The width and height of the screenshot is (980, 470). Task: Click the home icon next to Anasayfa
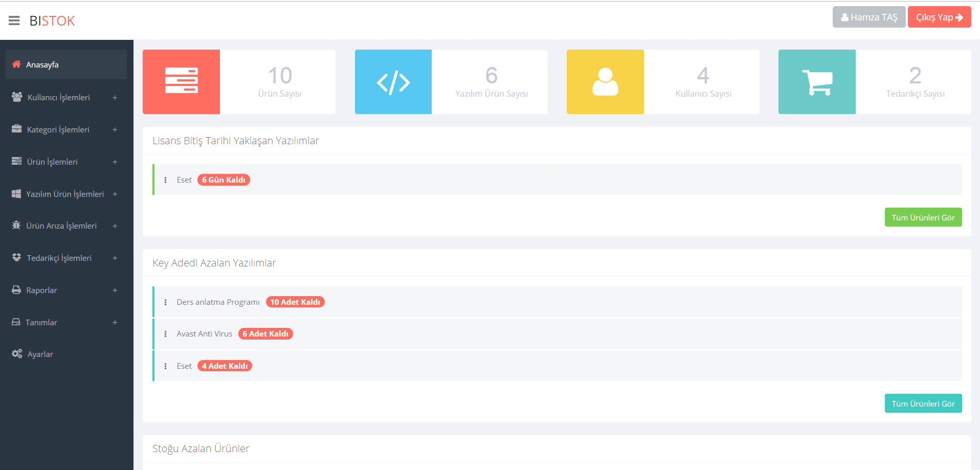click(x=16, y=64)
